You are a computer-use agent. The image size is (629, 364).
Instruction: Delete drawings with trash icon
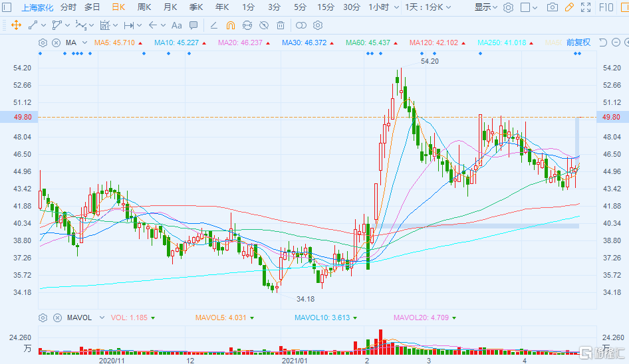click(281, 25)
